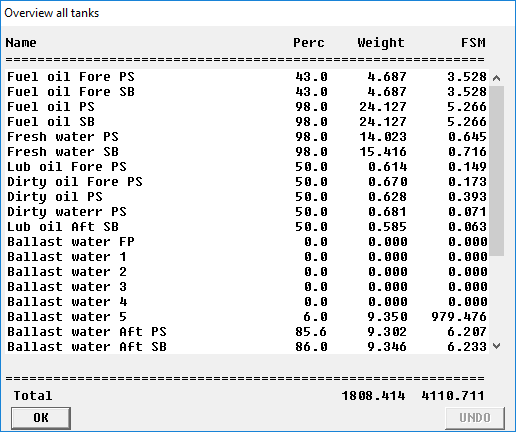Click the vertical scrollbar thumb

tap(496, 171)
